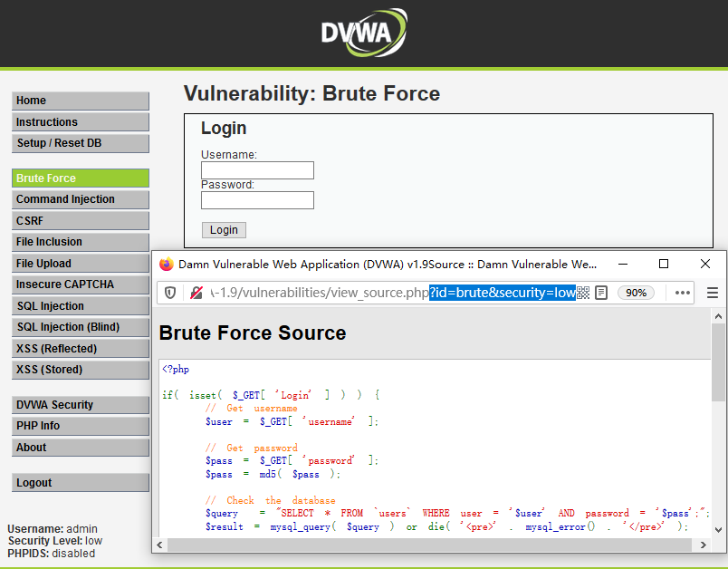The width and height of the screenshot is (728, 569).
Task: Click the '// Get password' comment line
Action: pos(251,448)
